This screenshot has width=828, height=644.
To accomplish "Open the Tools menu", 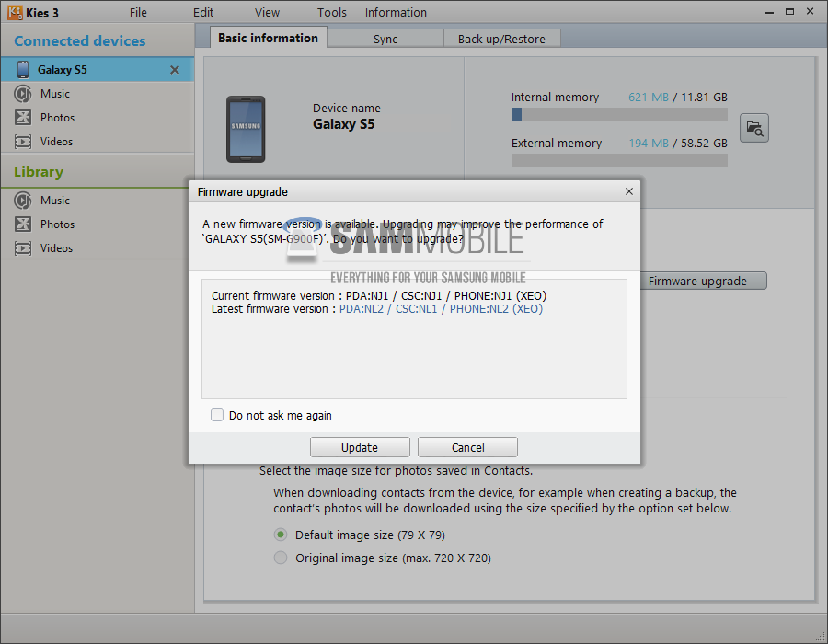I will coord(332,12).
